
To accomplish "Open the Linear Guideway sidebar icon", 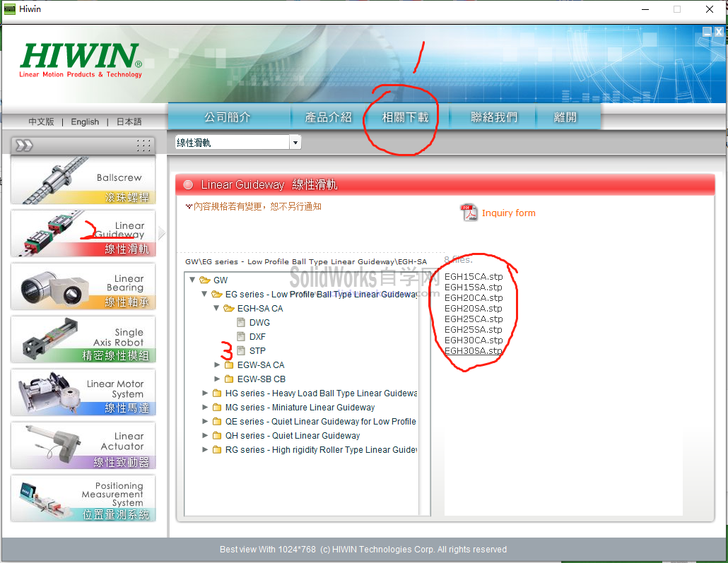I will (83, 233).
